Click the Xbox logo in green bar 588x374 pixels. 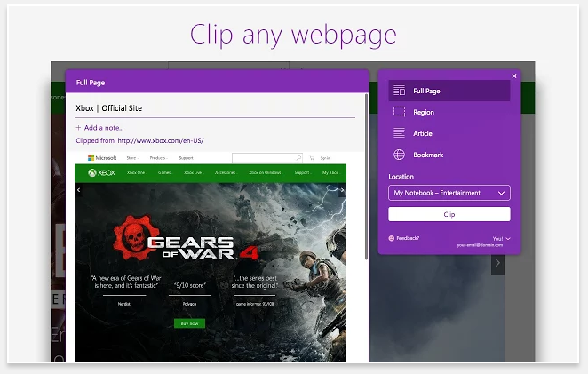click(101, 173)
